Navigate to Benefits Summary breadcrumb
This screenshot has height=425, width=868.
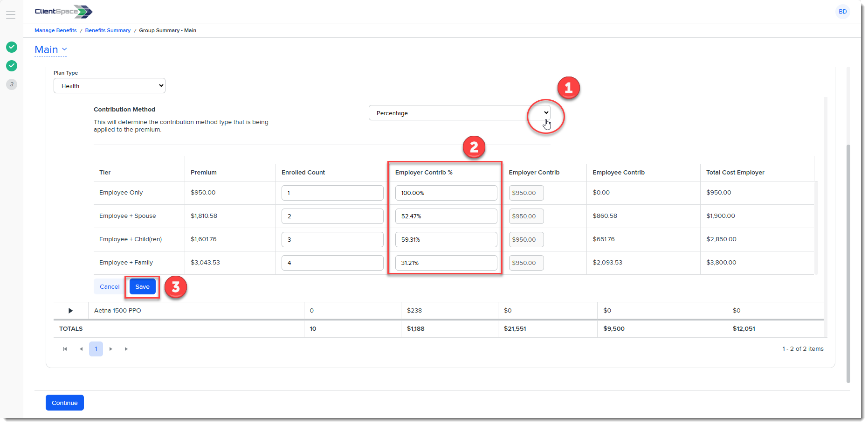coord(108,30)
